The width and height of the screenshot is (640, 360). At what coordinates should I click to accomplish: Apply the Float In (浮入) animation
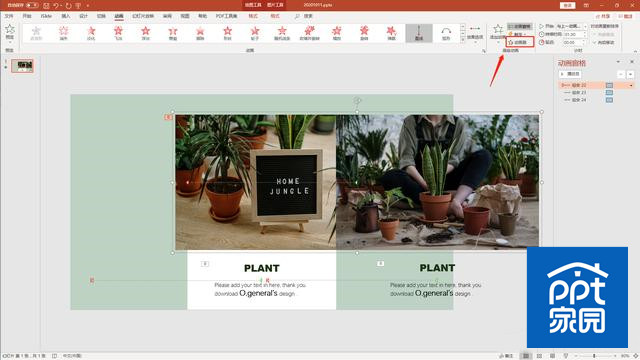tap(146, 33)
